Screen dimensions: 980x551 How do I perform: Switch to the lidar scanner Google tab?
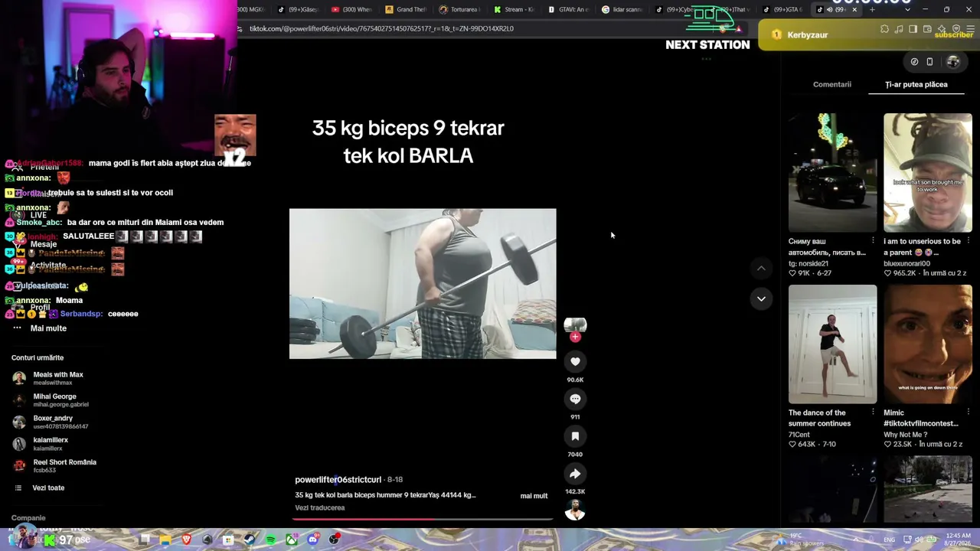622,10
